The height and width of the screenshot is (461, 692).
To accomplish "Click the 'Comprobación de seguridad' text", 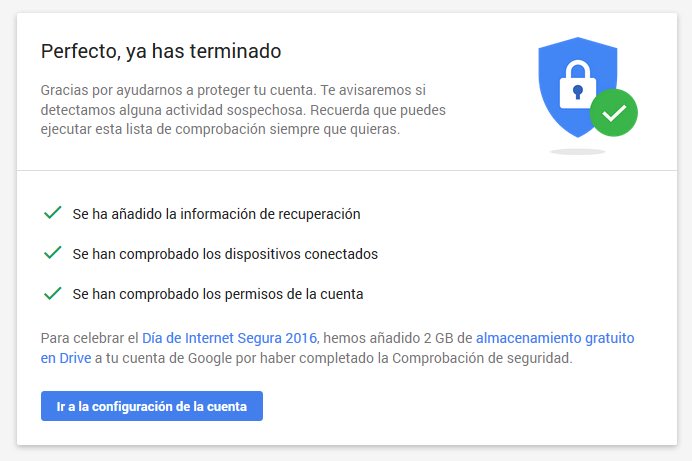I will point(480,358).
